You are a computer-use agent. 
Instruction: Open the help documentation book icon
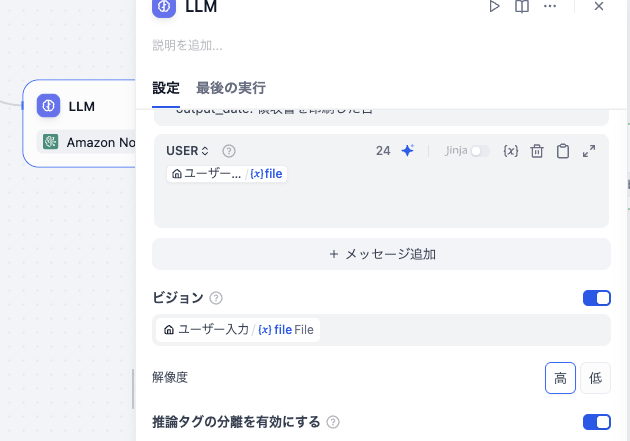pos(522,6)
